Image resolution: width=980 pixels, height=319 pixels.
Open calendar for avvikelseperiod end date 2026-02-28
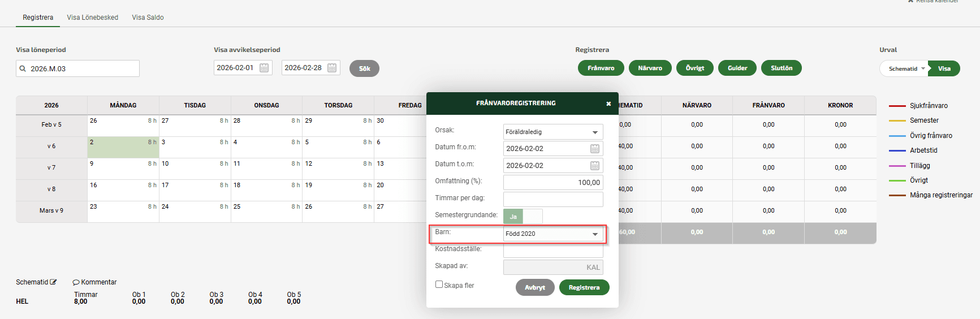[x=332, y=68]
